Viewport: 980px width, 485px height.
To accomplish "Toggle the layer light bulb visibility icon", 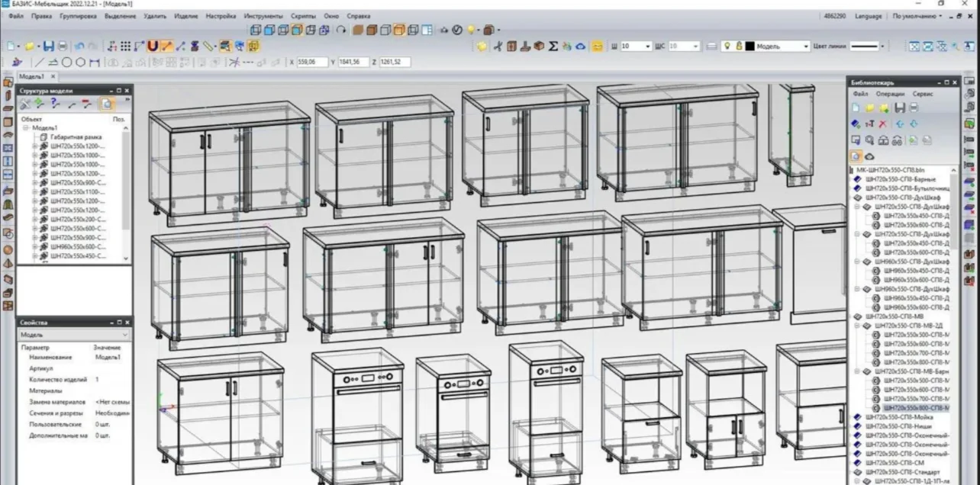I will [x=727, y=47].
